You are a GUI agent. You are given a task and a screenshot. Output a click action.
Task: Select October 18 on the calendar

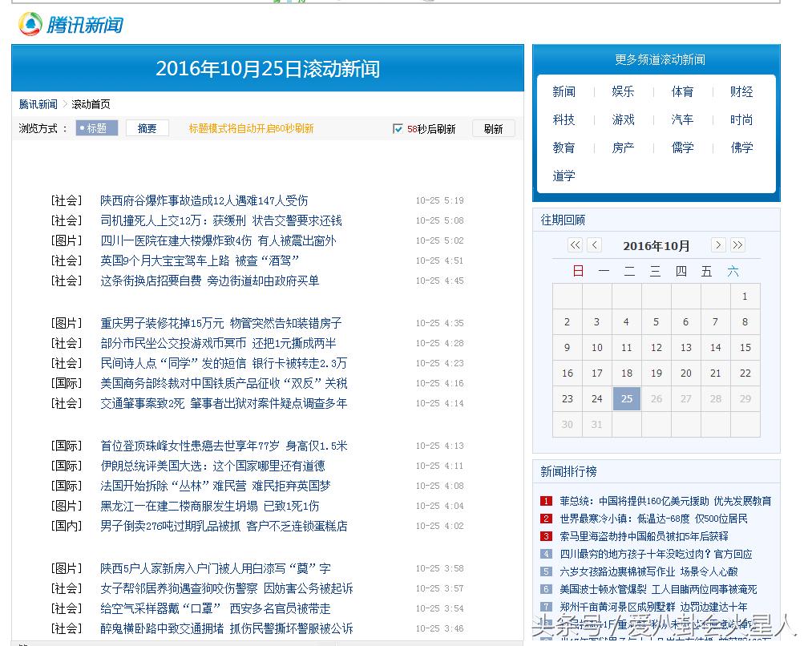click(626, 373)
